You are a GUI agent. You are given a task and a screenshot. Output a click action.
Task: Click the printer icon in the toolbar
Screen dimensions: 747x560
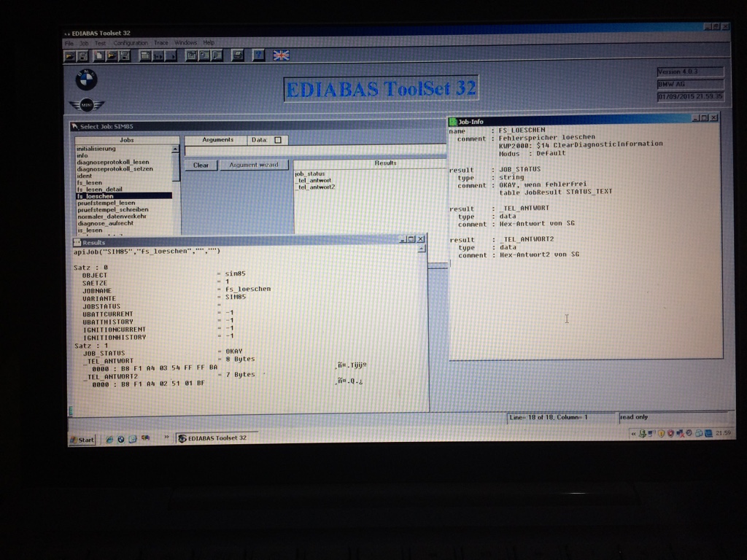coord(237,55)
